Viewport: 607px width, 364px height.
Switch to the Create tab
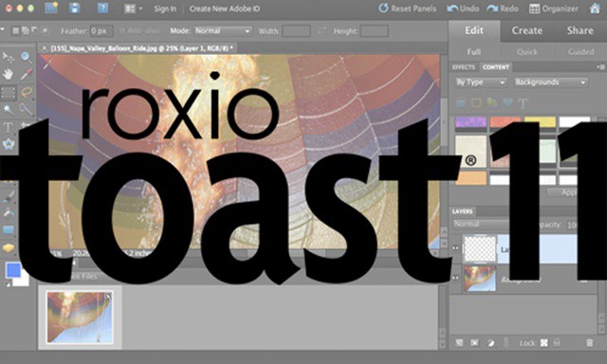(x=527, y=30)
